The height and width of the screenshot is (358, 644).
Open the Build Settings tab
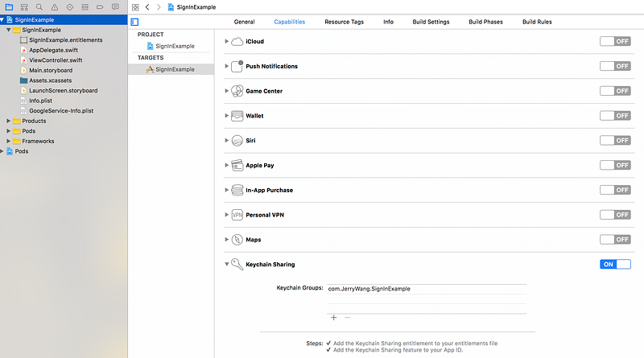431,22
